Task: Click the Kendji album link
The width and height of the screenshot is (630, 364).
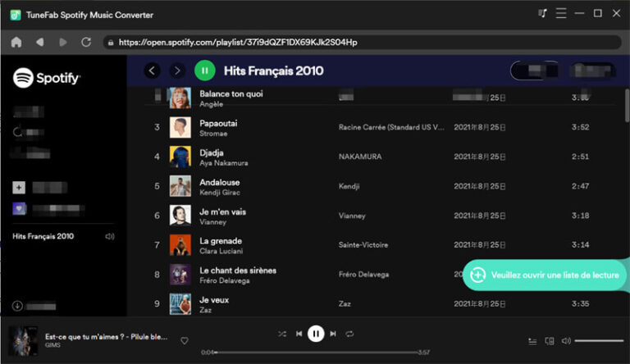Action: coord(349,186)
